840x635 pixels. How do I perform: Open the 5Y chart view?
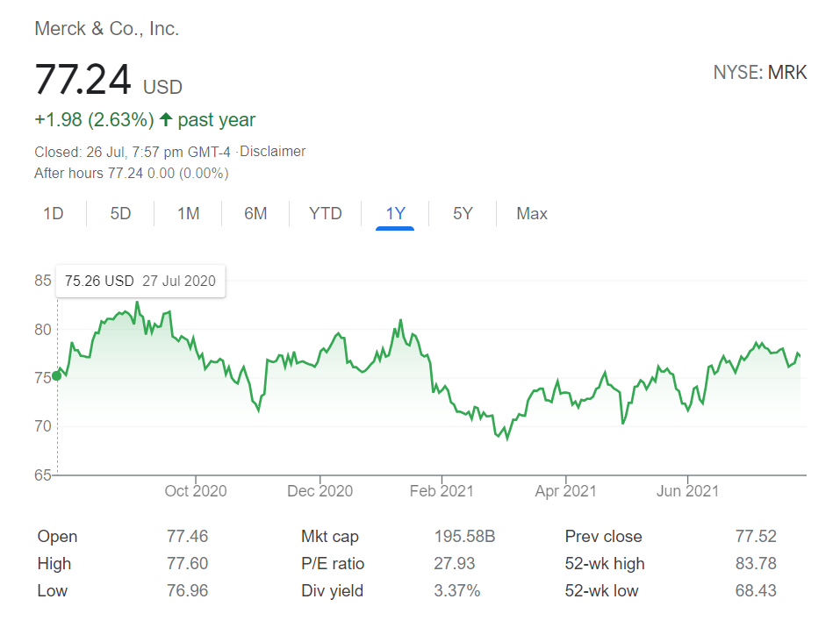[x=462, y=213]
